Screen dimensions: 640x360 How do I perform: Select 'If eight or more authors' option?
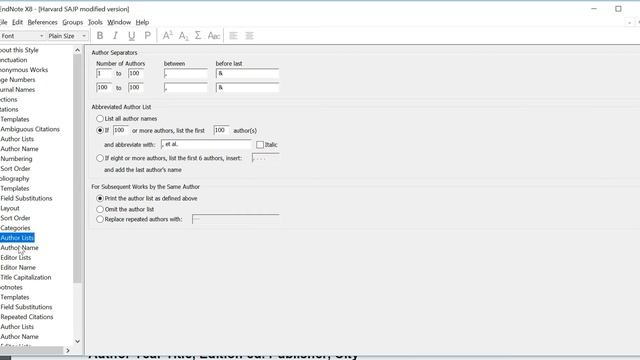pos(100,158)
